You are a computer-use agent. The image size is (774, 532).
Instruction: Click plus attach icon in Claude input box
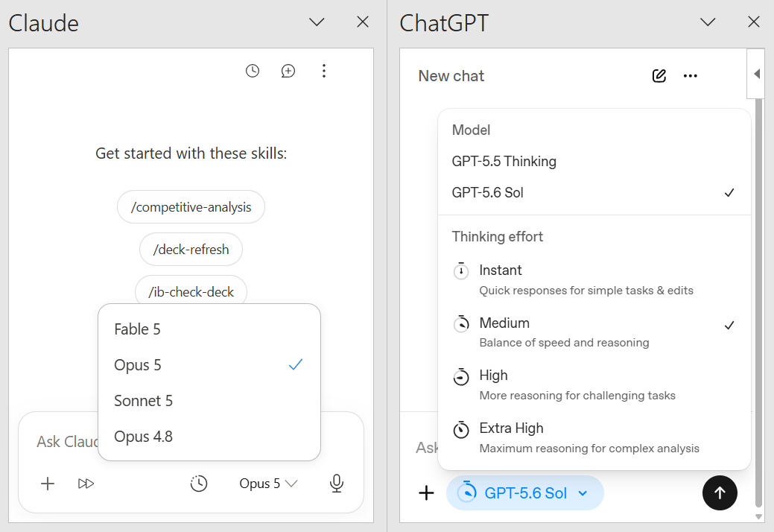tap(48, 484)
